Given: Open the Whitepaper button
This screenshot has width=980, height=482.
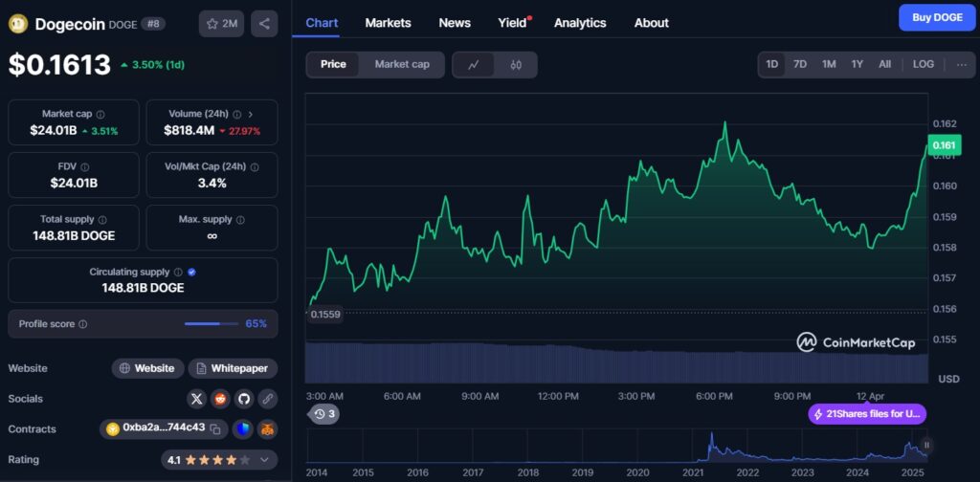Looking at the screenshot, I should (234, 368).
